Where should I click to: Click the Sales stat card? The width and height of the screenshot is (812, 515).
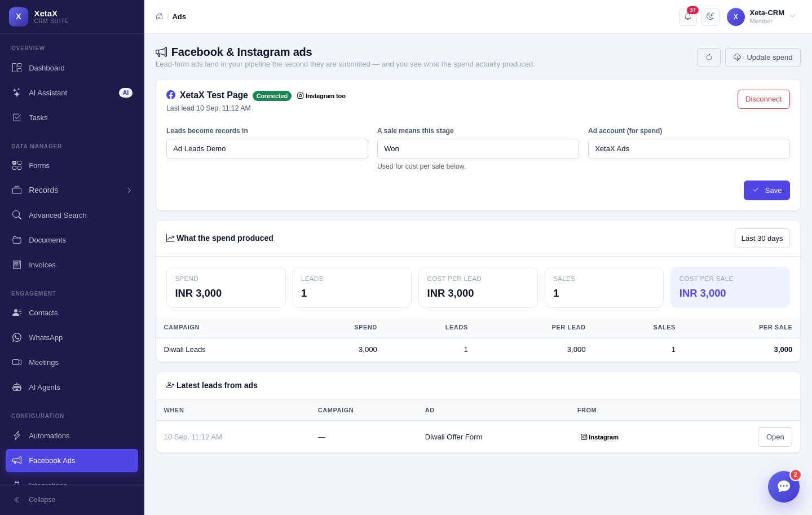coord(604,288)
